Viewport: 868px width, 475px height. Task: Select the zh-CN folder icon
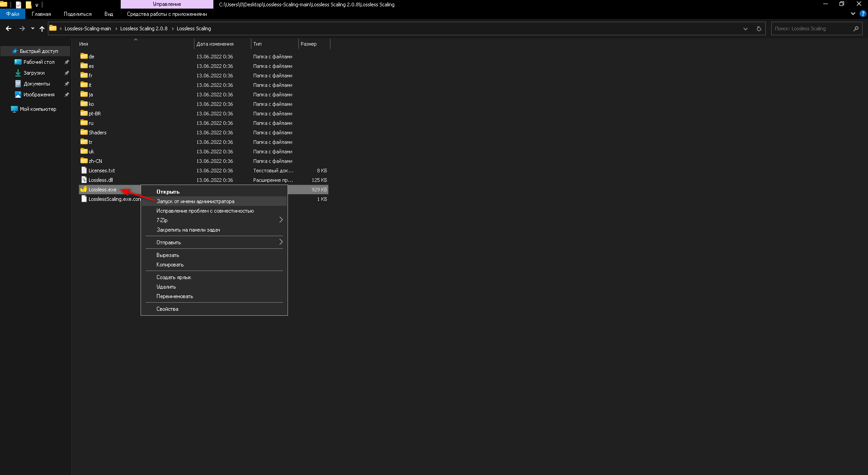(84, 161)
